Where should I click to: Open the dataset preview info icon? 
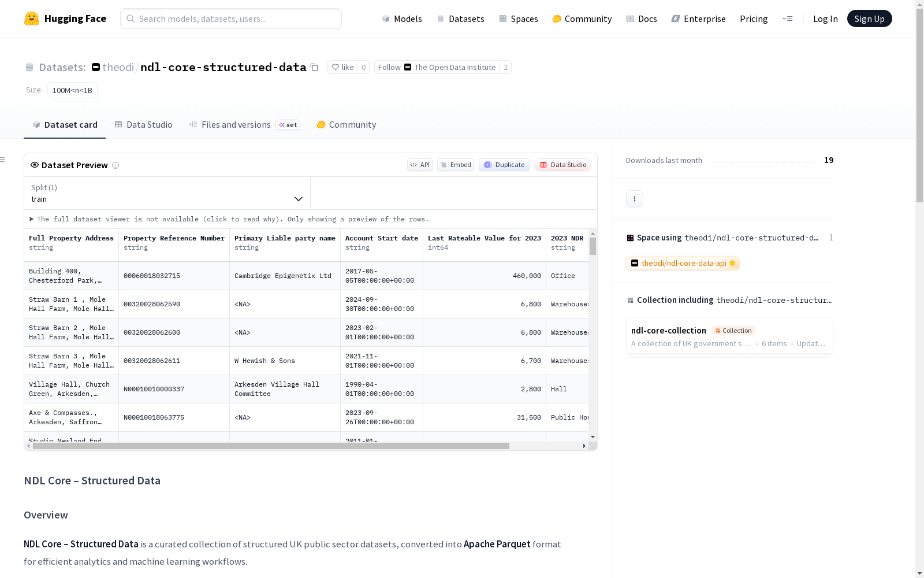115,165
